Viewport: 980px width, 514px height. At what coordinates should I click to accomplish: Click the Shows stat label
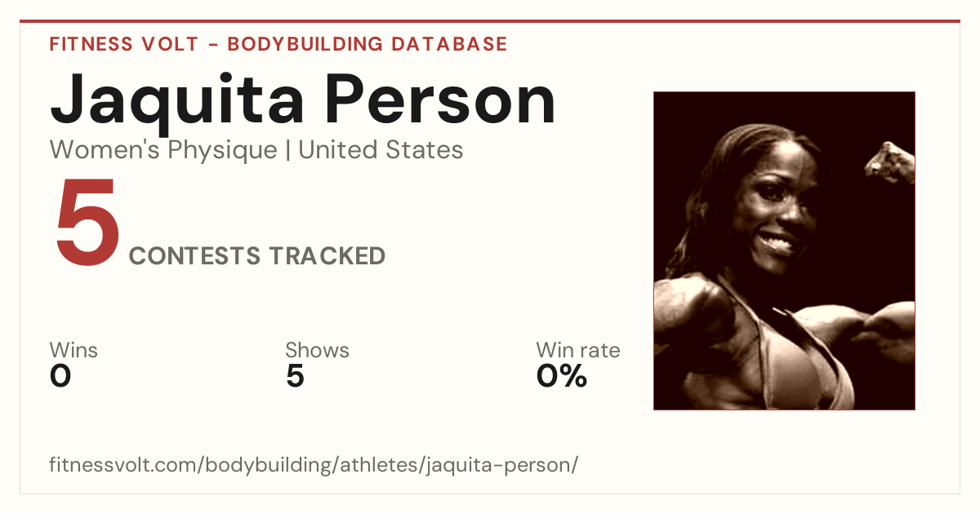tap(317, 350)
